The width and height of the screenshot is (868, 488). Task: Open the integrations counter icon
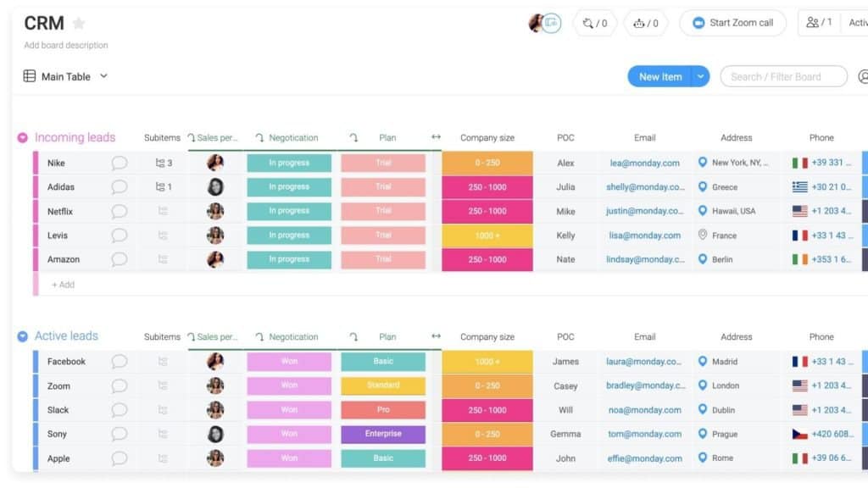[x=594, y=23]
